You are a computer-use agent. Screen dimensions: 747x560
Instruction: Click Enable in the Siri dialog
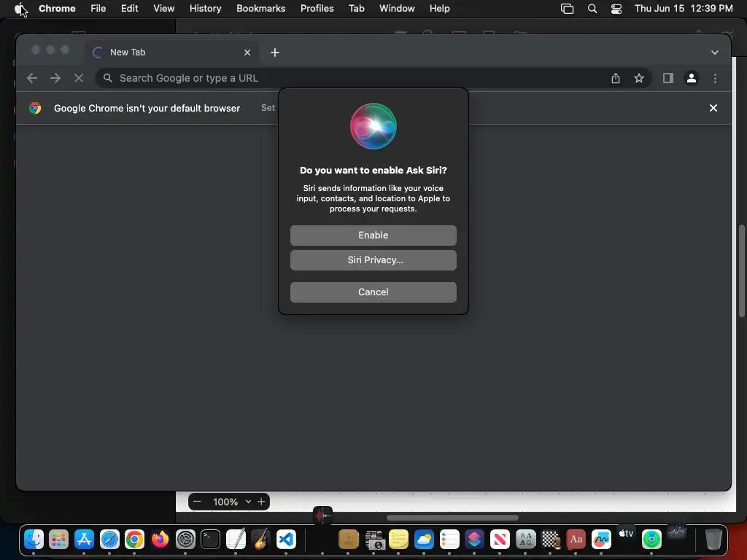(x=373, y=236)
